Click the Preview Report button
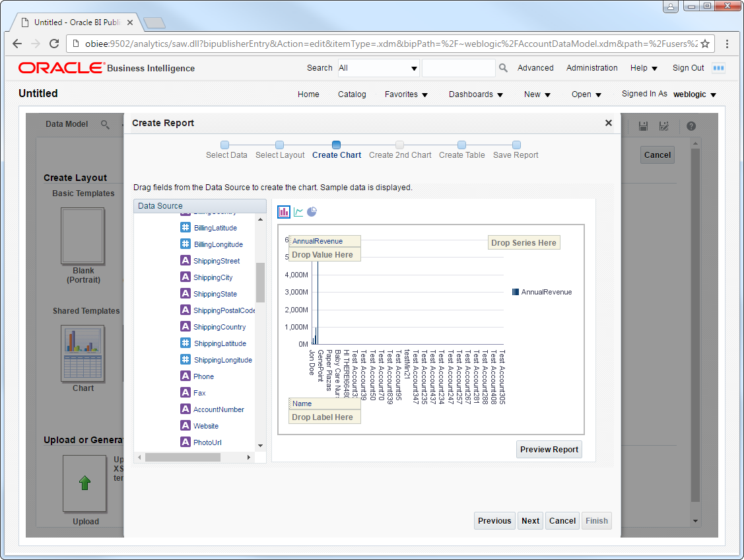This screenshot has width=744, height=560. [549, 449]
